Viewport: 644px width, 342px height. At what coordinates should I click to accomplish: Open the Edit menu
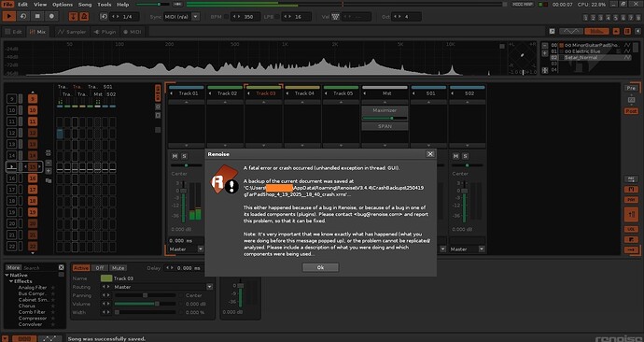pos(23,5)
